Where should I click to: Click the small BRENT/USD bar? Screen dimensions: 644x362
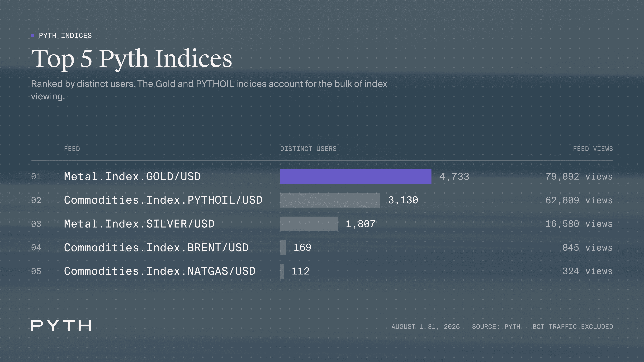pos(283,248)
